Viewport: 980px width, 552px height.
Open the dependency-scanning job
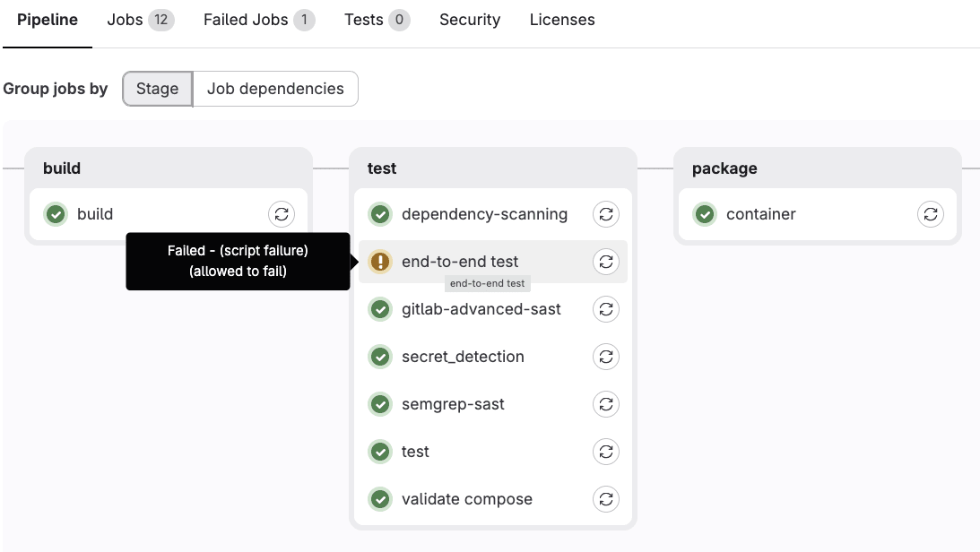tap(484, 214)
